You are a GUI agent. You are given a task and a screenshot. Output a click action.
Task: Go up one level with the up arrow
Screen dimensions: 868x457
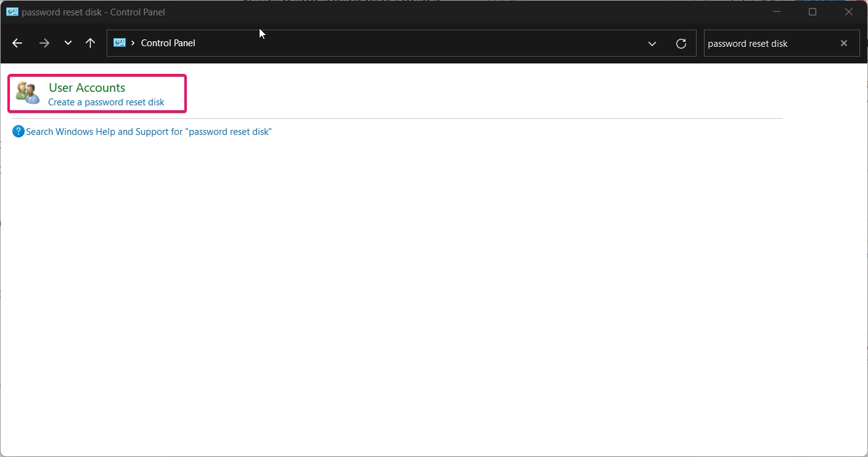tap(91, 43)
